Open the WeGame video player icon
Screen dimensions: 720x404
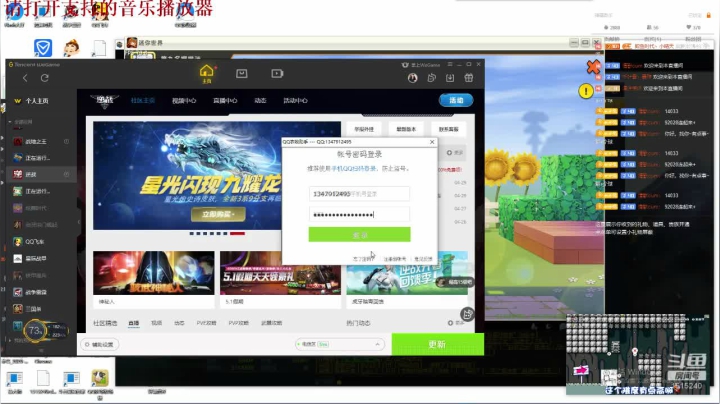click(x=277, y=73)
